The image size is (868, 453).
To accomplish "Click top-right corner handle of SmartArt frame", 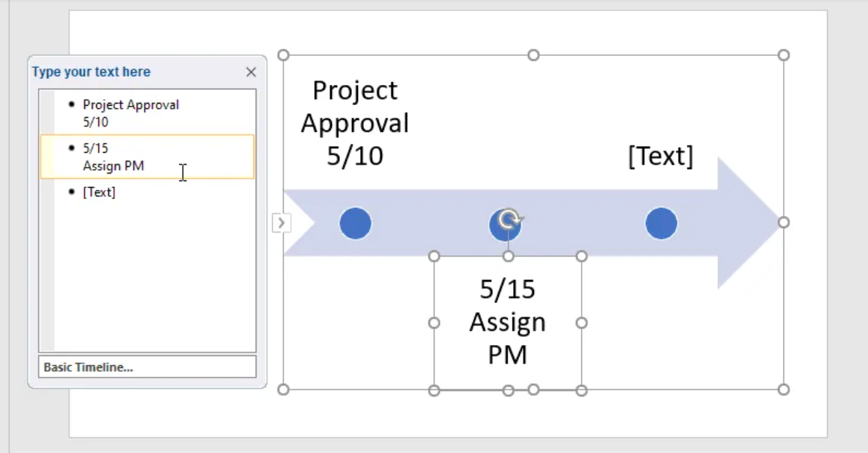I will click(783, 55).
